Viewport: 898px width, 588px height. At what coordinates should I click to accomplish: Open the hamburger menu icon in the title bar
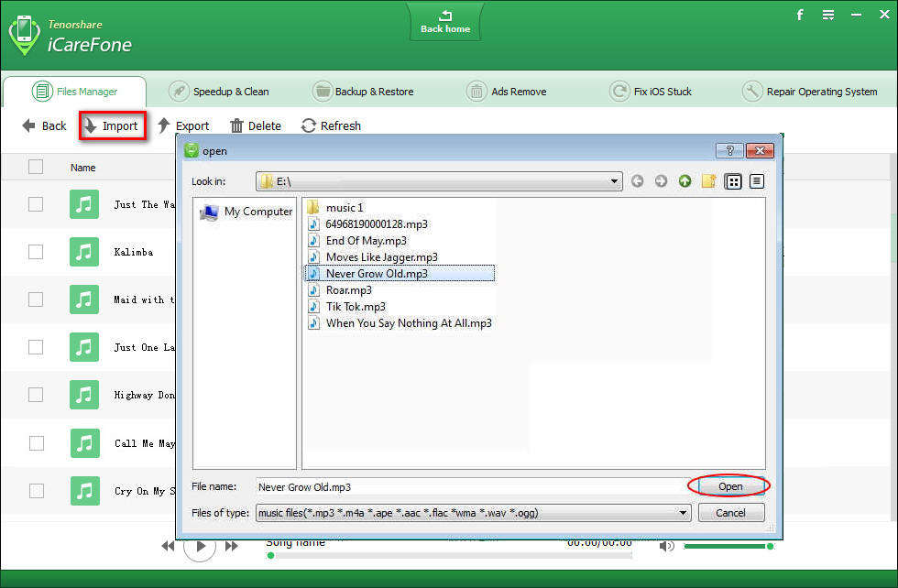pyautogui.click(x=828, y=15)
